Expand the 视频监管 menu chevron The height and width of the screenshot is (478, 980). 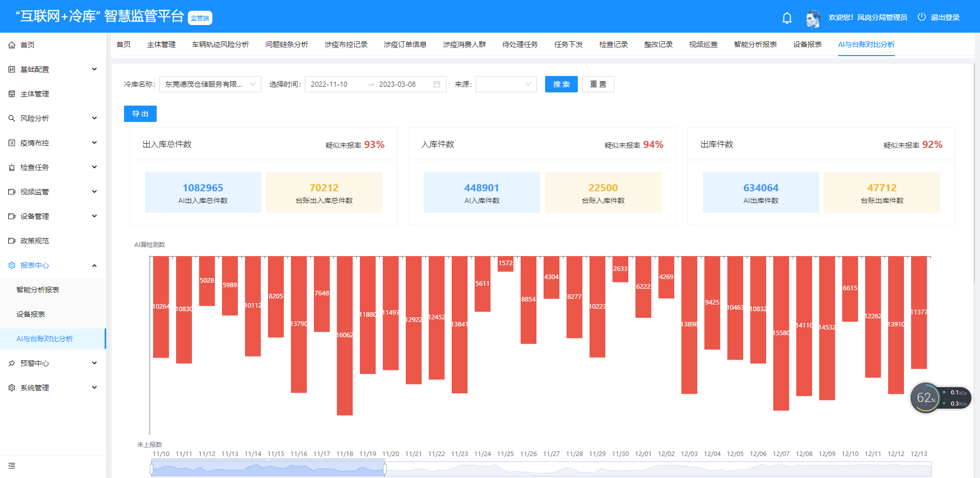[94, 192]
